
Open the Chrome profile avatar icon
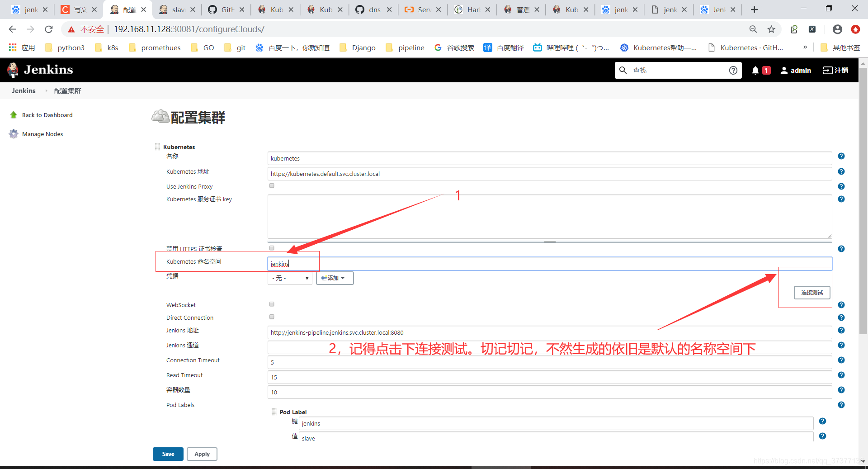click(837, 29)
